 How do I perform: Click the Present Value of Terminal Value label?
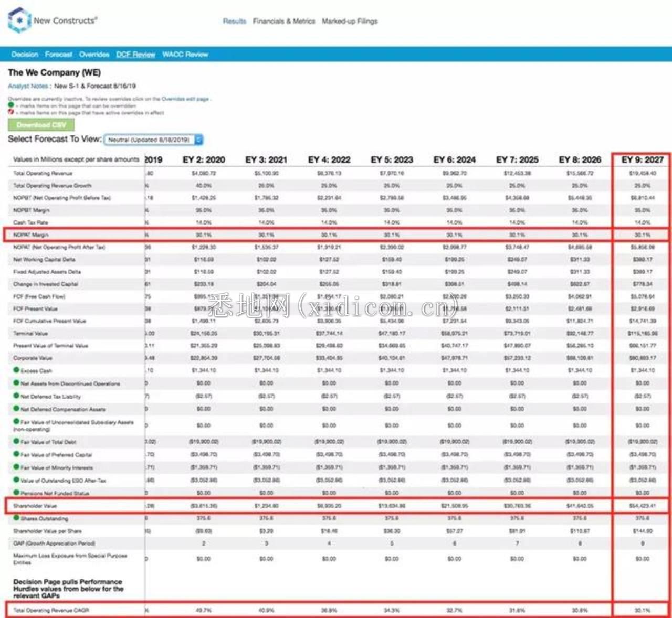[x=51, y=346]
